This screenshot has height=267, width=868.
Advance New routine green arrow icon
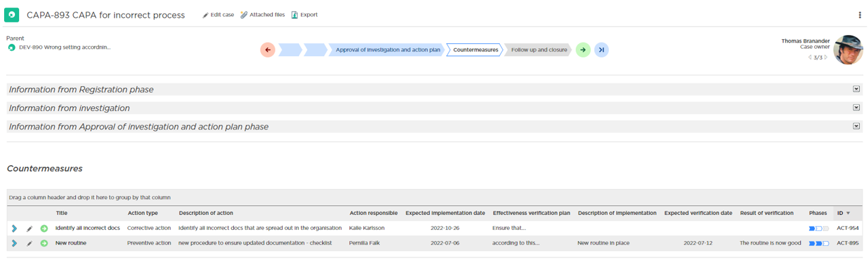(44, 243)
